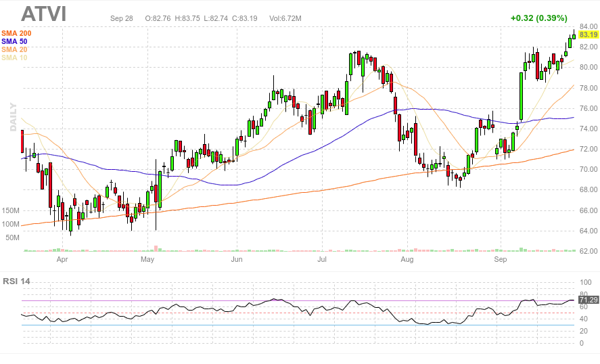The width and height of the screenshot is (600, 364).
Task: Click the 71.29 RSI value tag
Action: (x=589, y=300)
